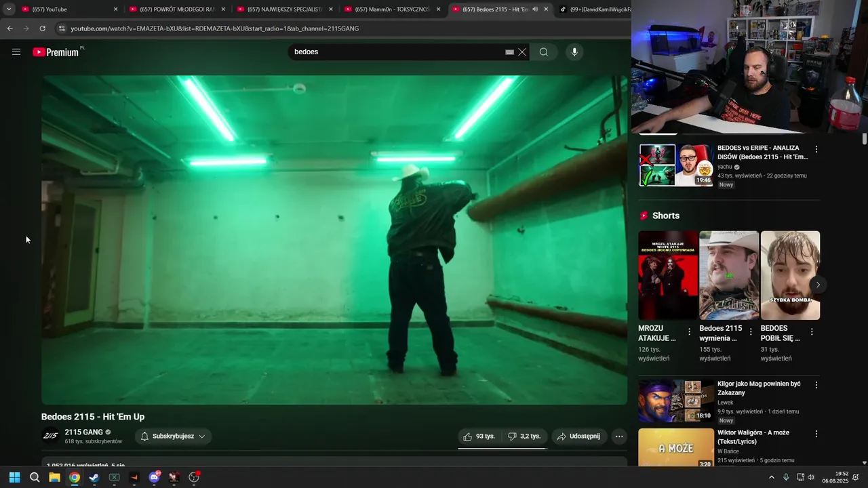Open volume control in system tray

pos(811,477)
